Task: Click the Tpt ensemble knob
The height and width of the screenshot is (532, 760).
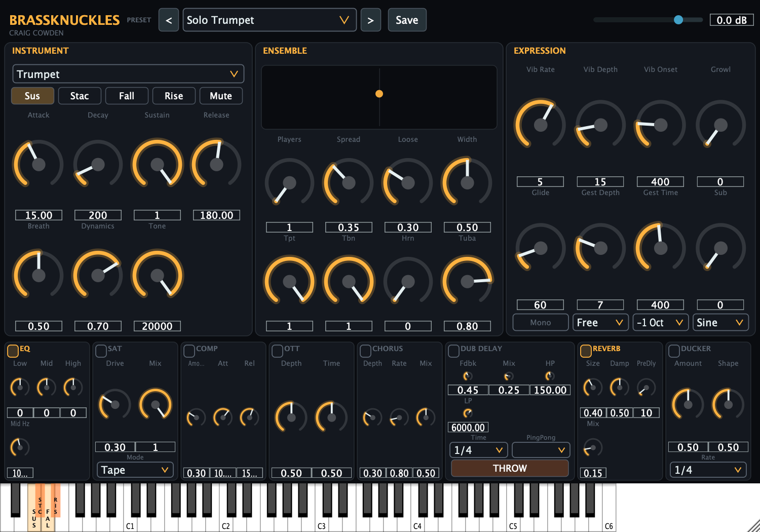Action: (289, 281)
